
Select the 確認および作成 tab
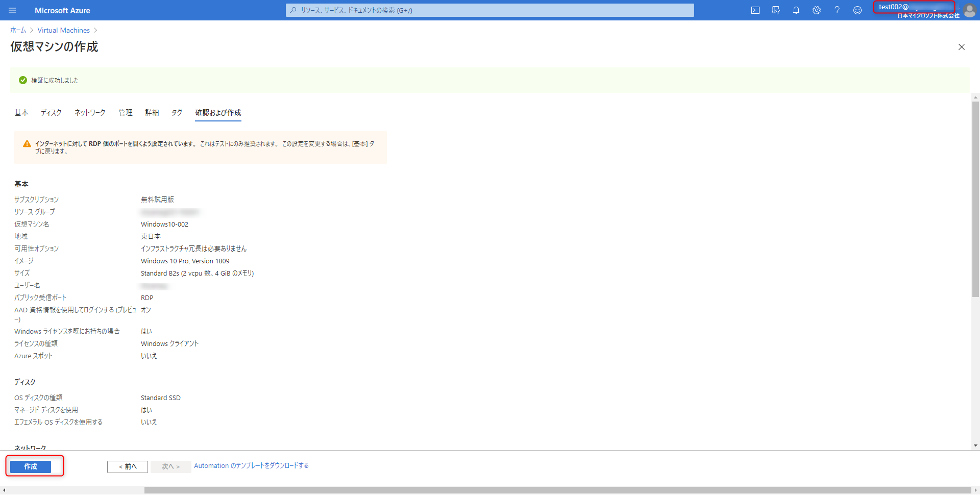click(x=218, y=113)
